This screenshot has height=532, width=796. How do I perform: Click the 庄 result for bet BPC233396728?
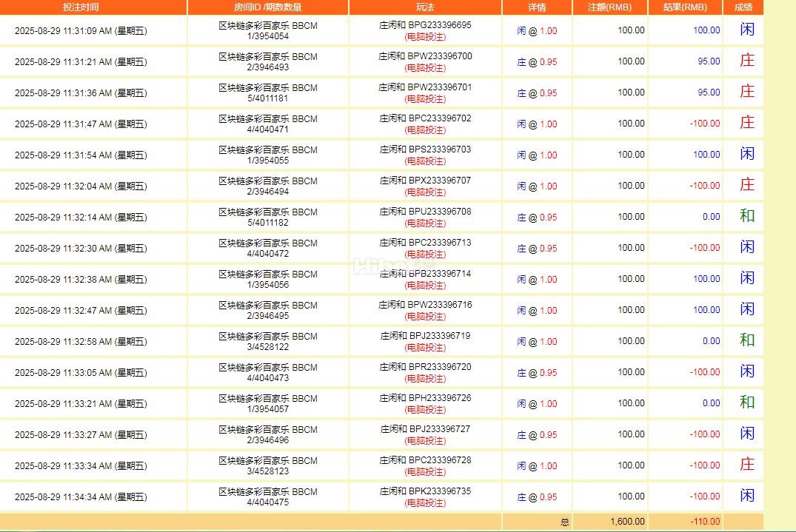pyautogui.click(x=746, y=465)
